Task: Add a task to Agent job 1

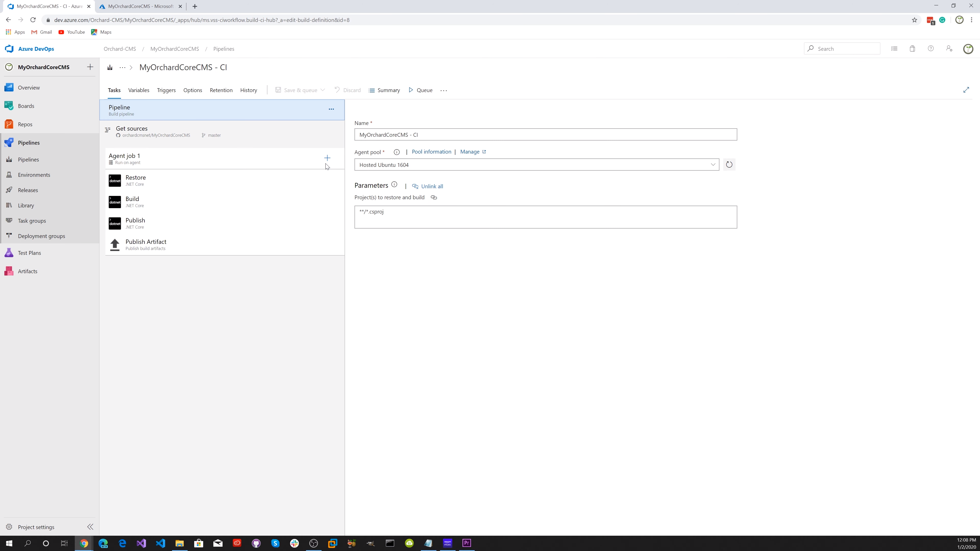Action: pos(327,158)
